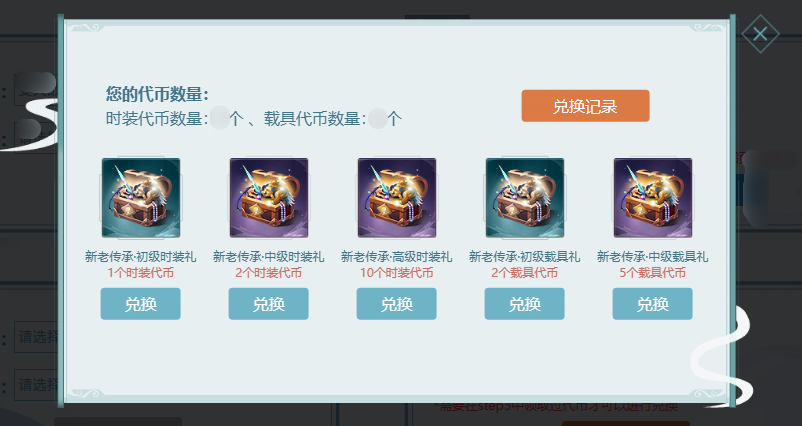Select the 初级载具礼 treasure chest icon

pos(524,197)
